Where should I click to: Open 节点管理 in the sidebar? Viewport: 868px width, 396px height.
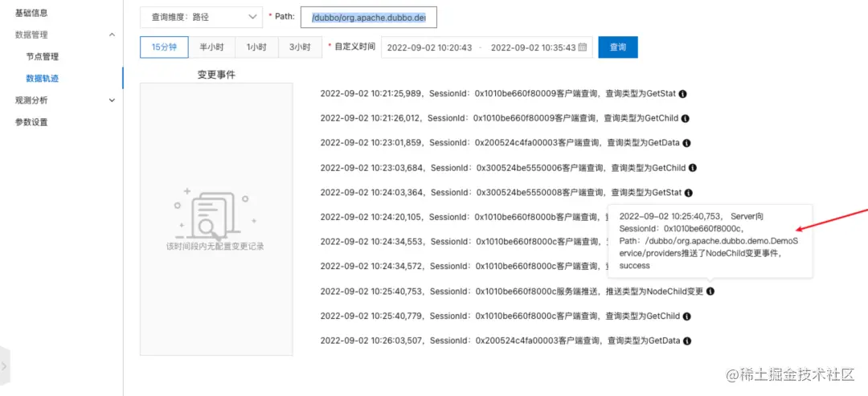tap(42, 56)
